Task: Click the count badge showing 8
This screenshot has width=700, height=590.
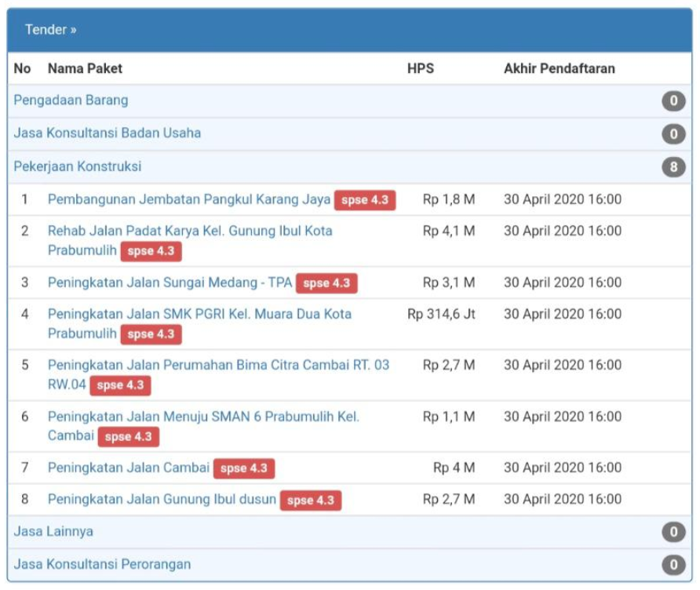Action: click(673, 167)
